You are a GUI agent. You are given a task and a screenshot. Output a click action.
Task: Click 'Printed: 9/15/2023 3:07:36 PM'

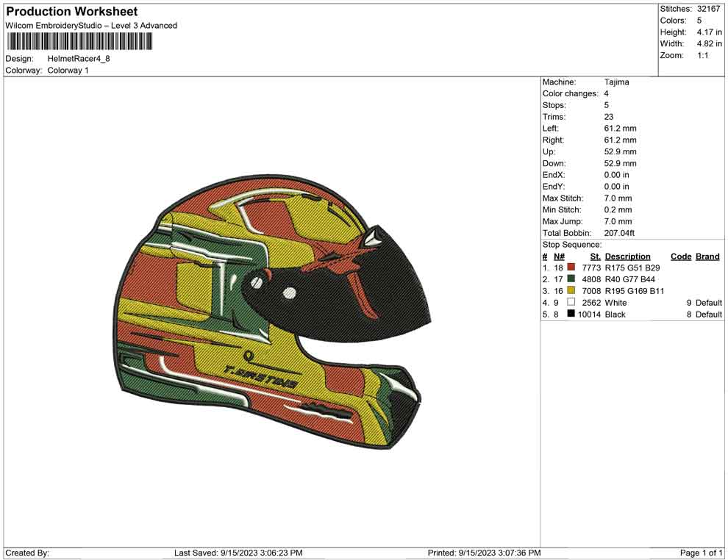click(485, 553)
